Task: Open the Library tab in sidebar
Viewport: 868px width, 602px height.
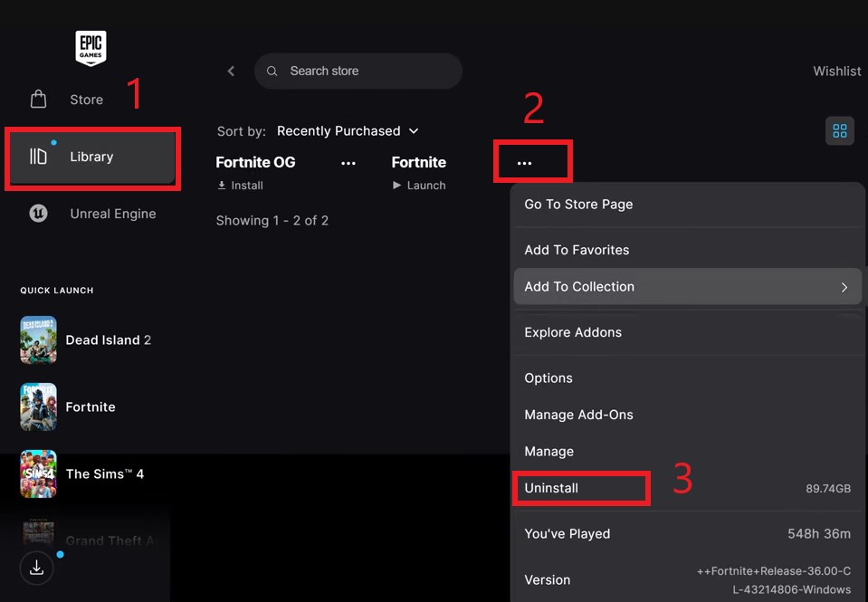Action: pyautogui.click(x=91, y=157)
